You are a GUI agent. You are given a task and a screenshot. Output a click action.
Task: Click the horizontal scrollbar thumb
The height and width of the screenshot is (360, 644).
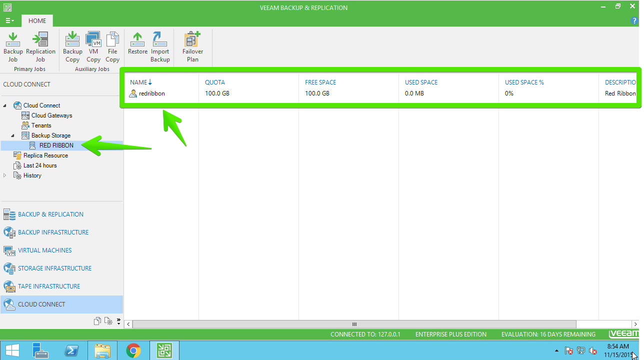point(354,324)
